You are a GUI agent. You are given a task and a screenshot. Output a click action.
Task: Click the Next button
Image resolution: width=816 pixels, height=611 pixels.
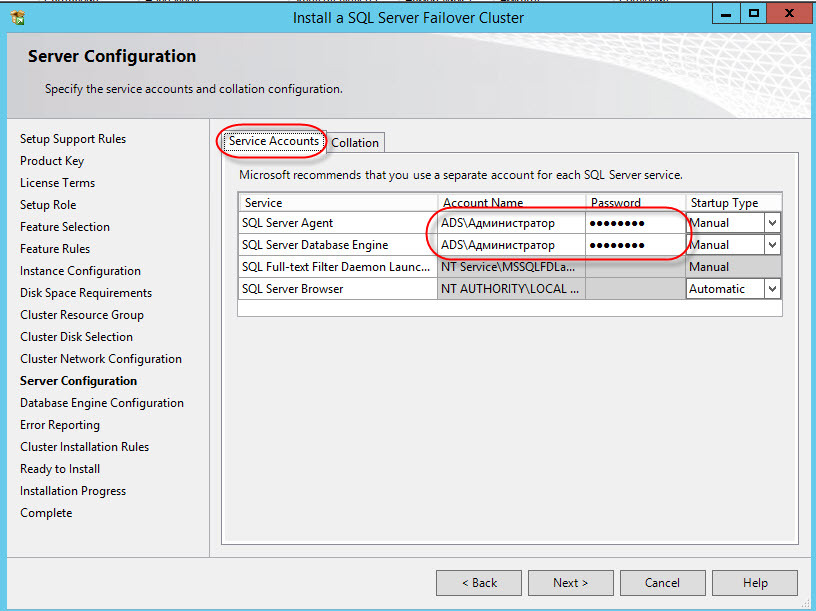pos(570,583)
